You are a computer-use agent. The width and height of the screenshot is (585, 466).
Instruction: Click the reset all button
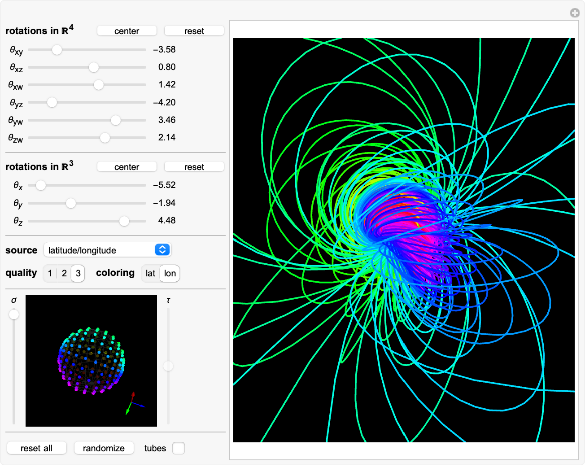point(37,448)
